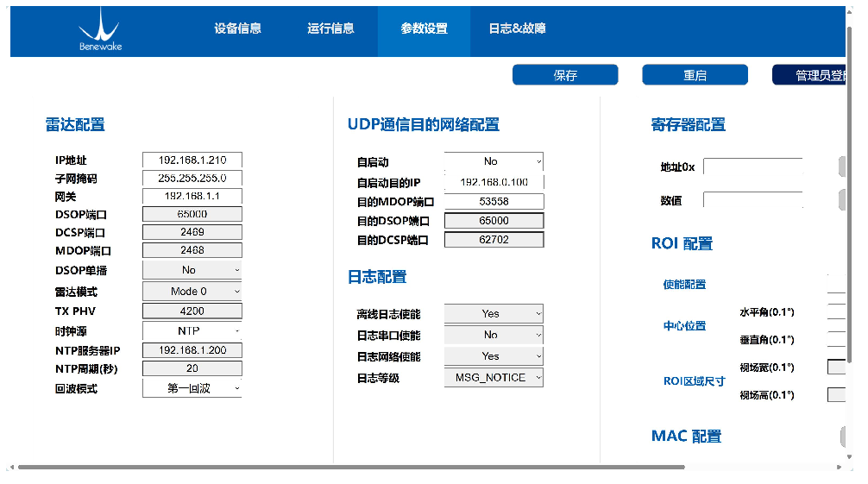Edit the NTP周期(秒) field
Image resolution: width=868 pixels, height=484 pixels.
(192, 368)
